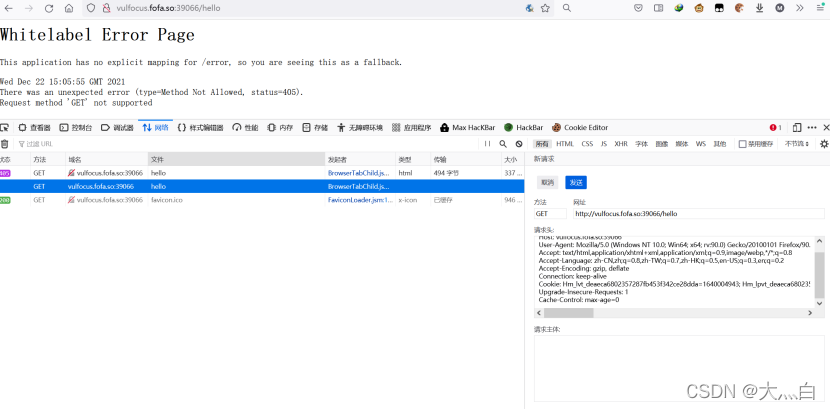The width and height of the screenshot is (830, 410).
Task: Filter requests by WS type
Action: pos(700,144)
